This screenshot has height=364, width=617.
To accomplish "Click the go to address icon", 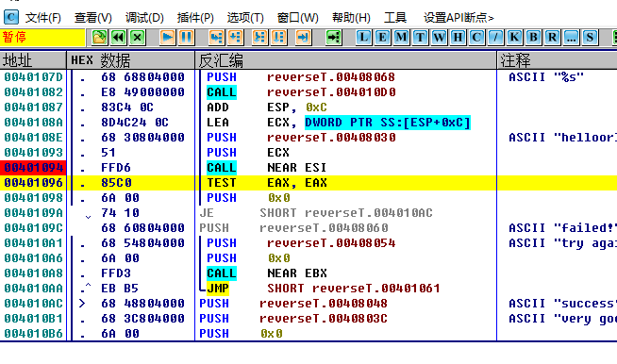I will [x=334, y=38].
